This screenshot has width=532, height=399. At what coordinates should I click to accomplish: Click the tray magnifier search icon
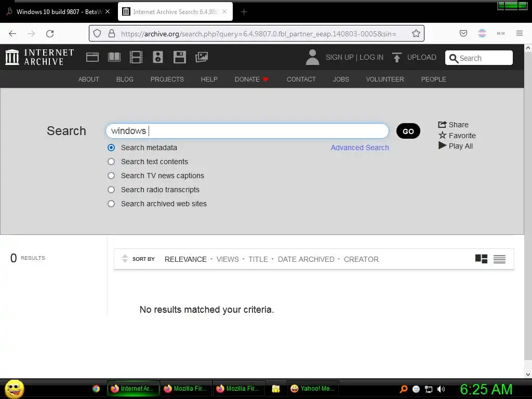click(x=403, y=389)
